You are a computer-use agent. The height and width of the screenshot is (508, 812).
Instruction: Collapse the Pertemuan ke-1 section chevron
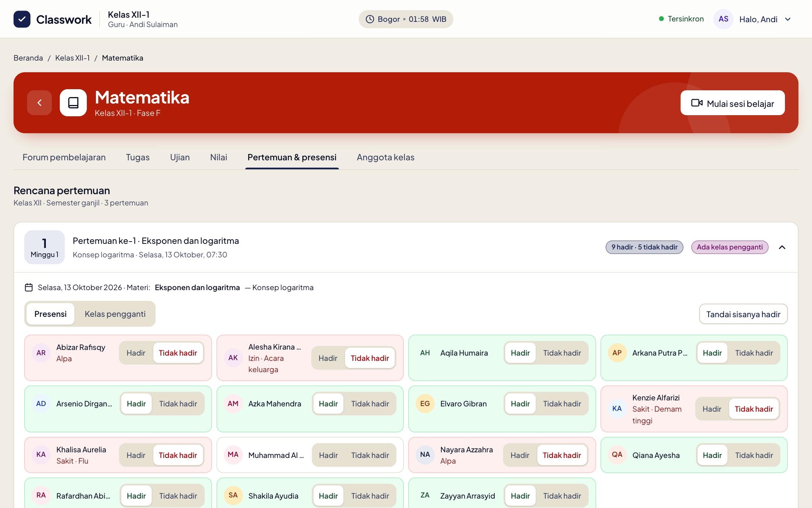tap(782, 247)
